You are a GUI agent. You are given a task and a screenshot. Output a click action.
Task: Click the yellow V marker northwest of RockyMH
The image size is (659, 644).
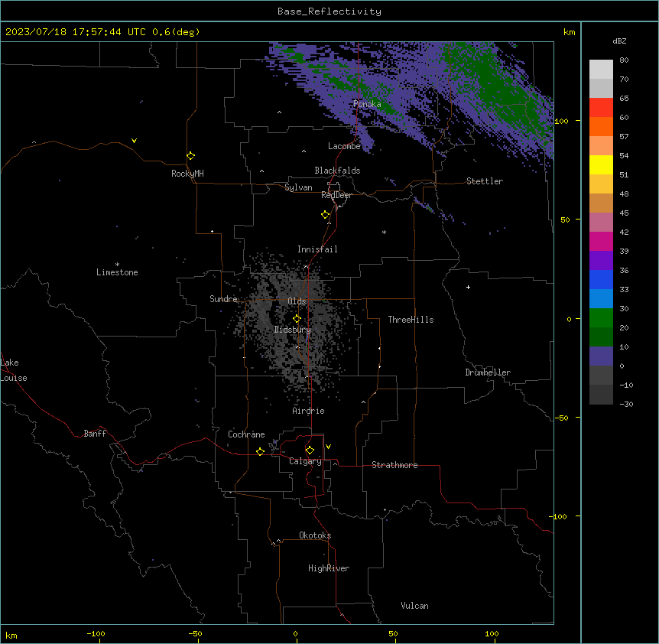[x=134, y=141]
